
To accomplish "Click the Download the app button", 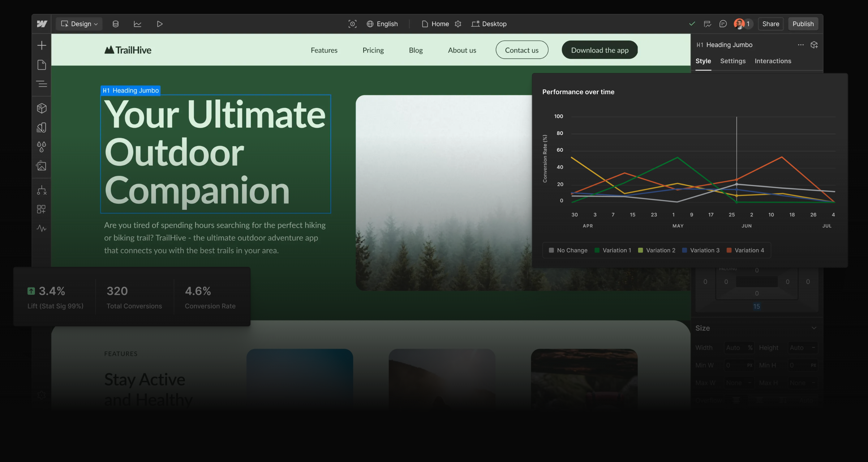I will [599, 50].
